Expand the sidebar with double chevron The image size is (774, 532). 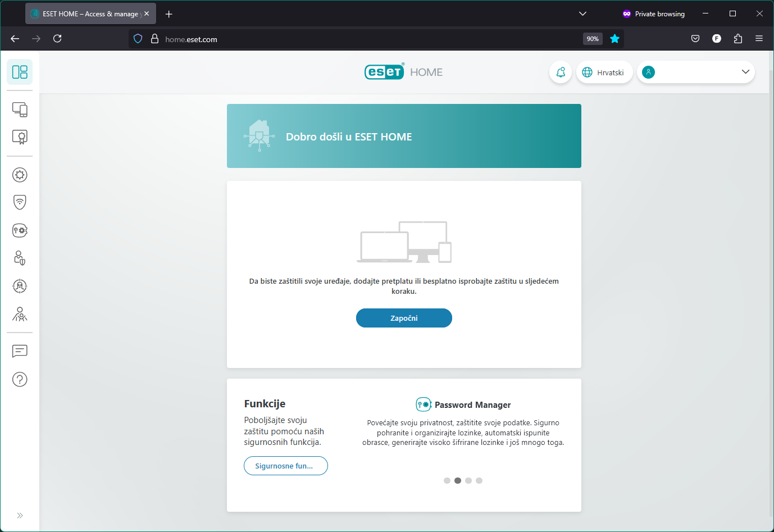pos(20,515)
